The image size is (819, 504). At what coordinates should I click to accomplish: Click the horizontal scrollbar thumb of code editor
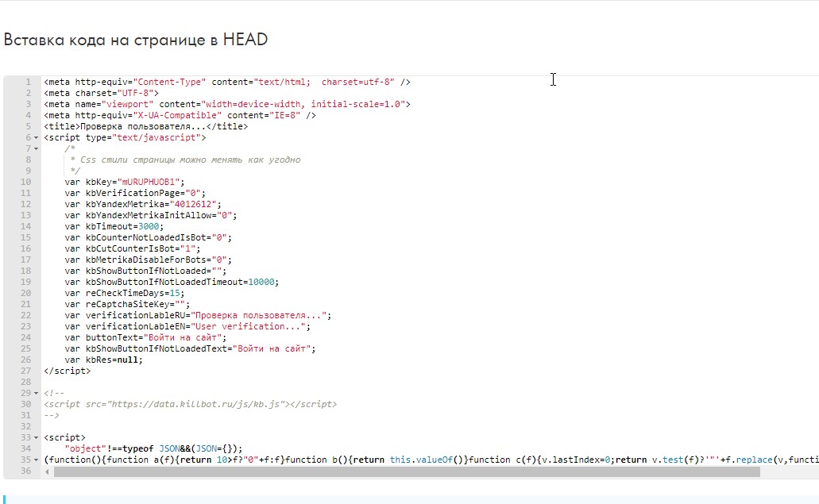[407, 471]
